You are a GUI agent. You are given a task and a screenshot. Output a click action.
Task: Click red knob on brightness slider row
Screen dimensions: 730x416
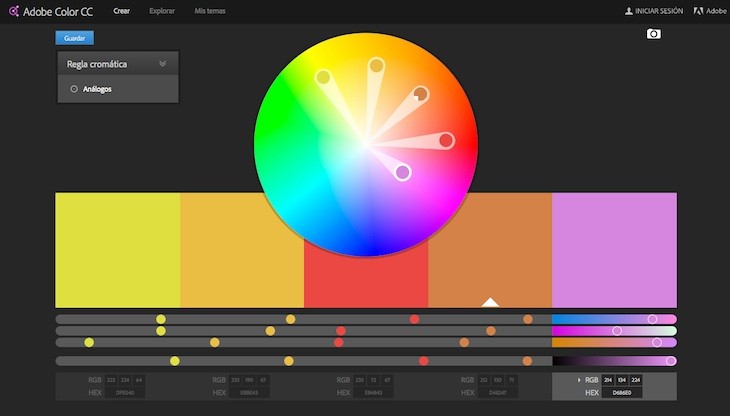click(x=424, y=361)
